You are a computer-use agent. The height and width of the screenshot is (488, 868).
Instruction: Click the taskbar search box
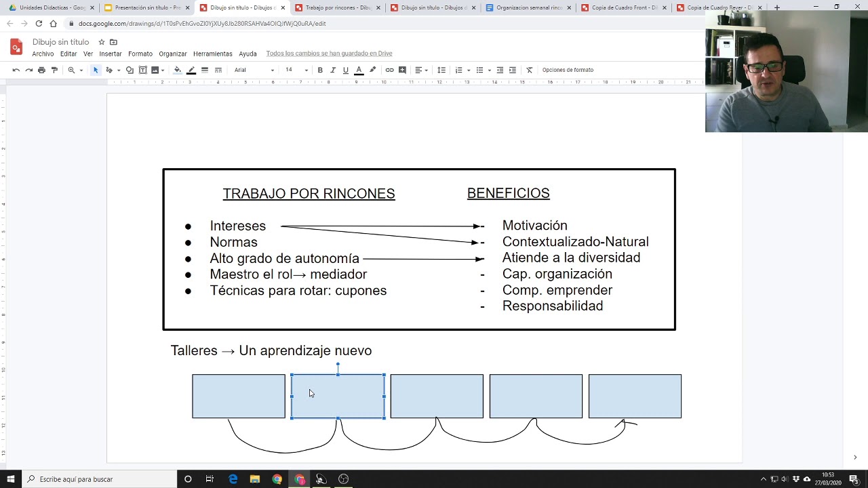[99, 479]
